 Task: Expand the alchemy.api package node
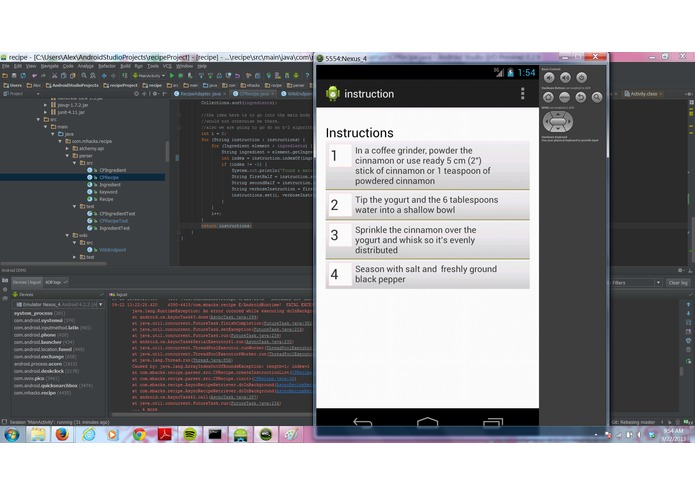pos(67,148)
